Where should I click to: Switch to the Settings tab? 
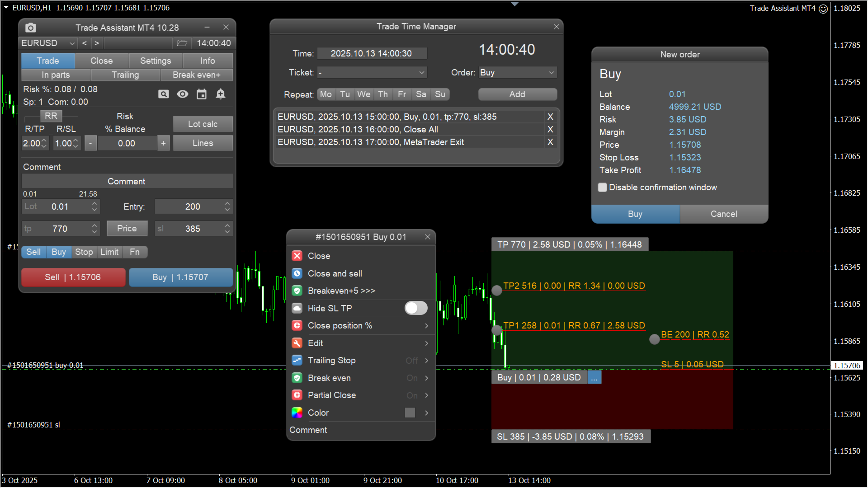(156, 61)
